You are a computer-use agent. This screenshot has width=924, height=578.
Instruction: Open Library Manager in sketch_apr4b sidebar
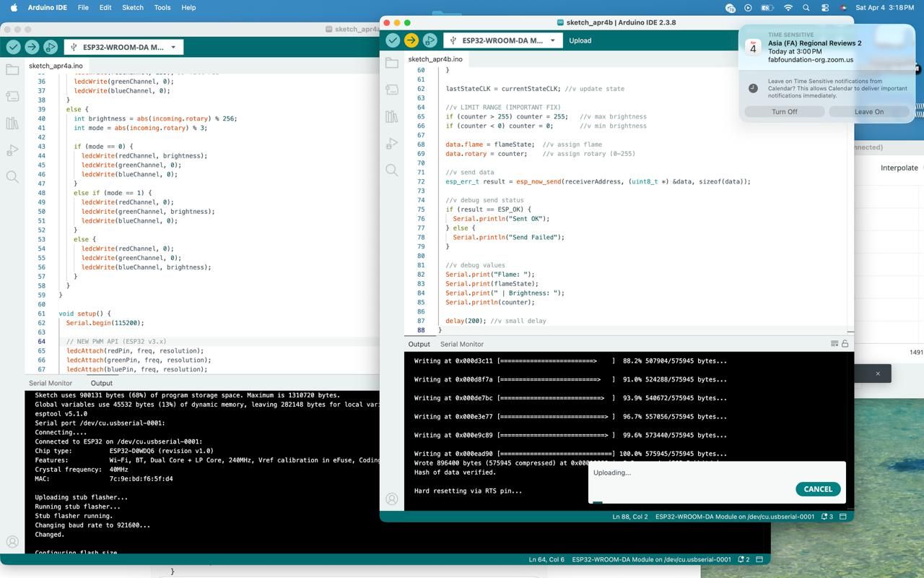392,116
